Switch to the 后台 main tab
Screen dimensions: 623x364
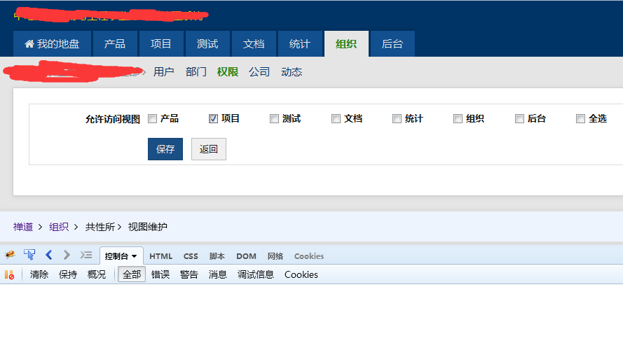[392, 43]
